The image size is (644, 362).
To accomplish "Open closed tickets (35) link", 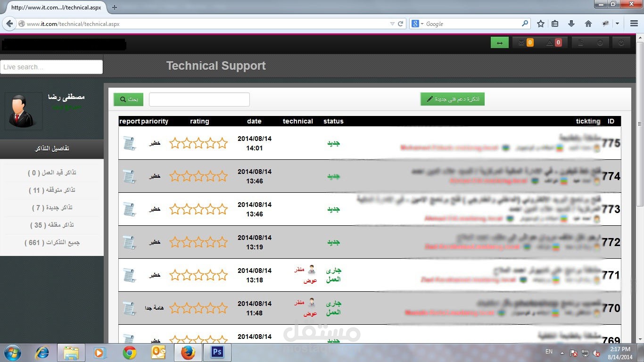I will tap(52, 225).
